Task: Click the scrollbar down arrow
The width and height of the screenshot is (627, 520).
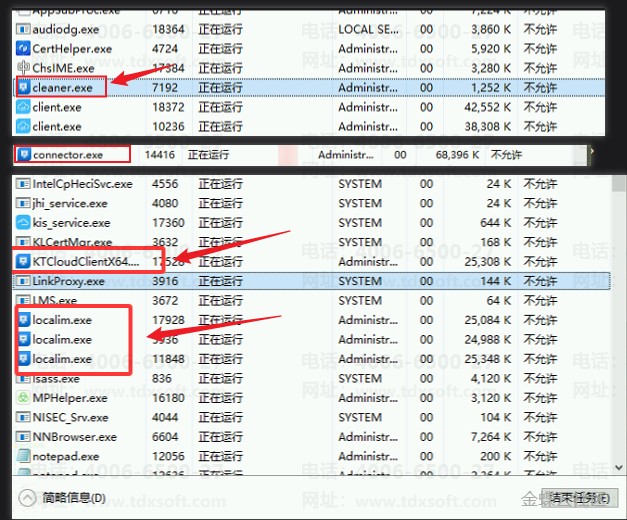Action: pos(618,467)
